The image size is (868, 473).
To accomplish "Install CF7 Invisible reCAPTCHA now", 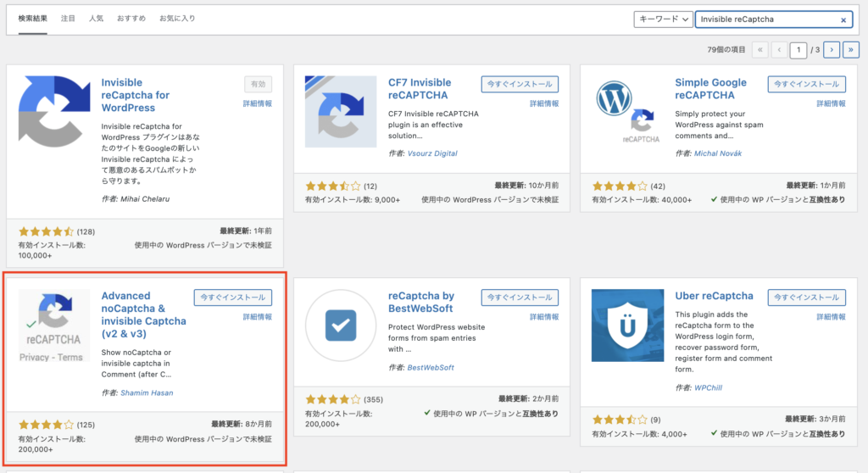I will coord(520,84).
